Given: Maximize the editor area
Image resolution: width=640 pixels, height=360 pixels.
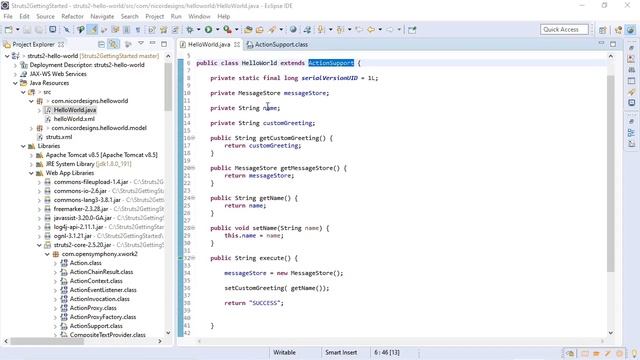Looking at the screenshot, I should [613, 44].
